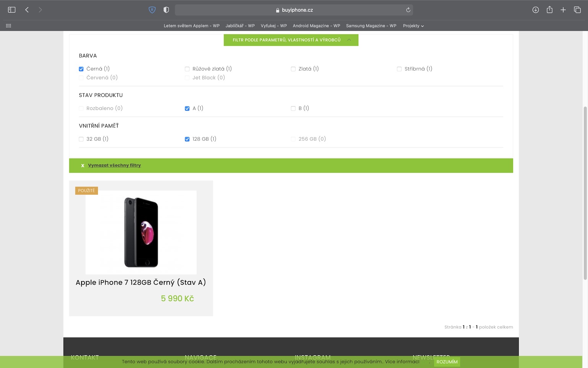Show the tab overview icon
This screenshot has height=368, width=588.
click(577, 10)
